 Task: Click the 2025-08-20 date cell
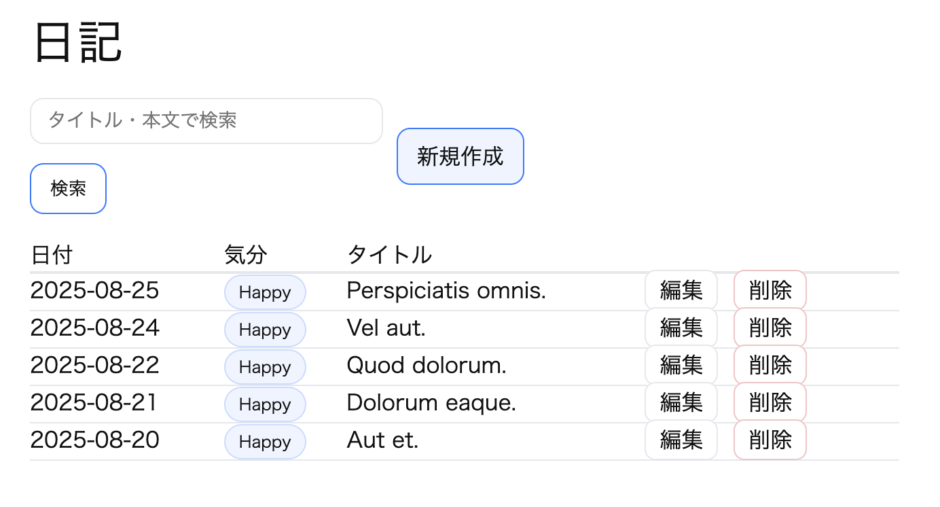(x=95, y=440)
